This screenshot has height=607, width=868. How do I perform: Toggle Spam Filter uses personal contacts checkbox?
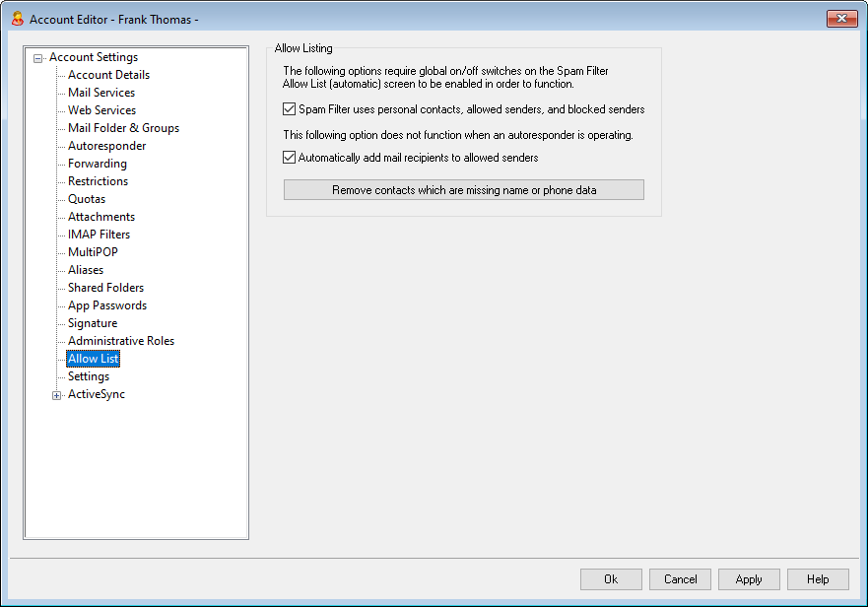pos(290,109)
